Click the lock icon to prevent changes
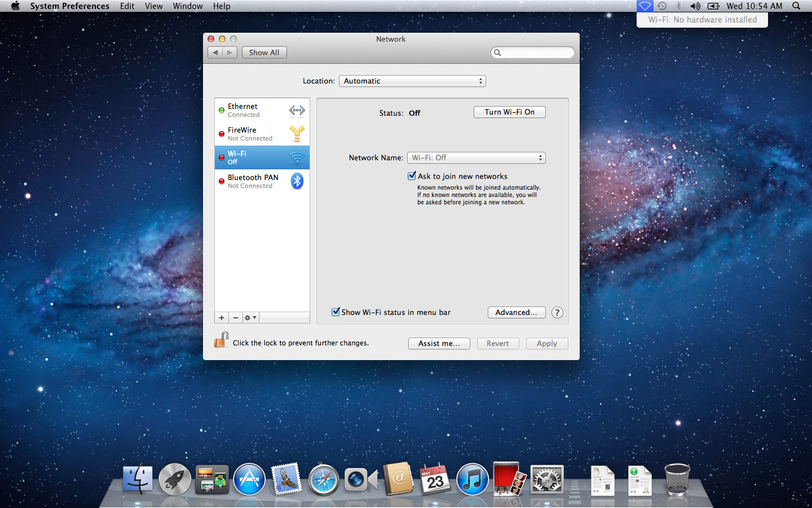Image resolution: width=812 pixels, height=508 pixels. [221, 340]
